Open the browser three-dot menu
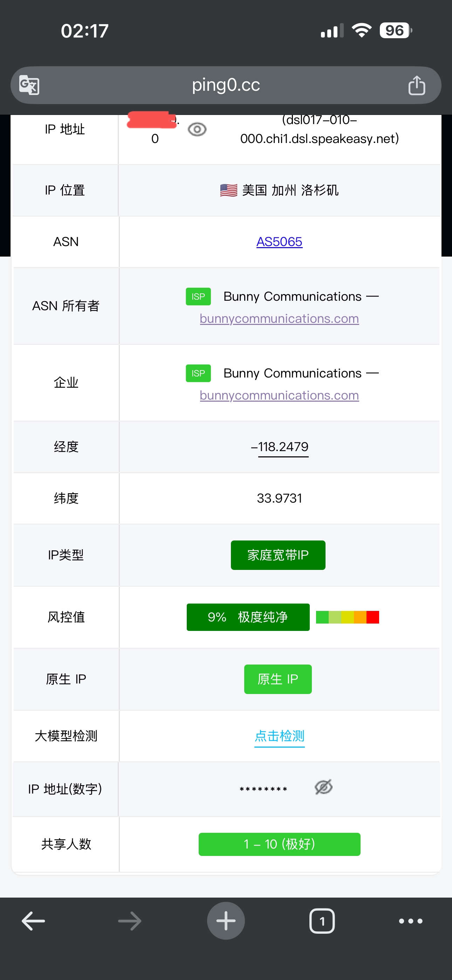Screen dimensions: 452x980 411,921
